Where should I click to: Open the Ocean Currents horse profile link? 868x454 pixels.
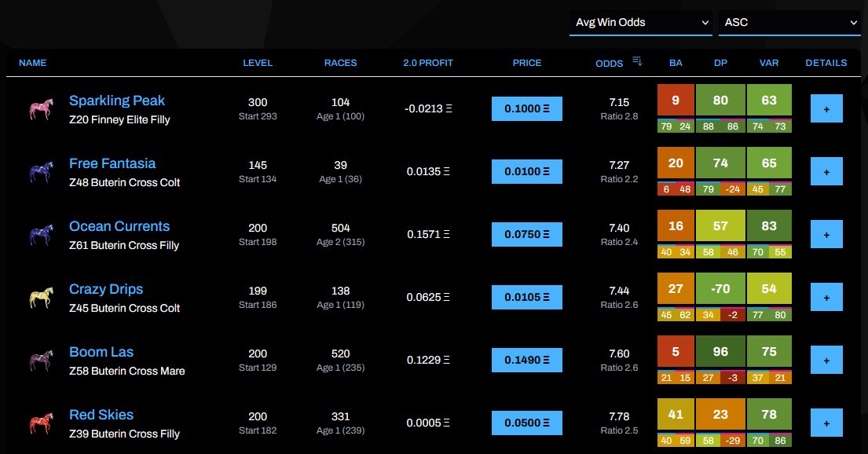(119, 225)
